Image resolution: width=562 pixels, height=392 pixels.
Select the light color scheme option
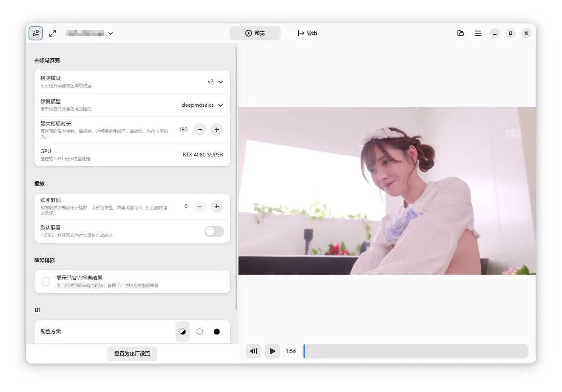pos(200,332)
